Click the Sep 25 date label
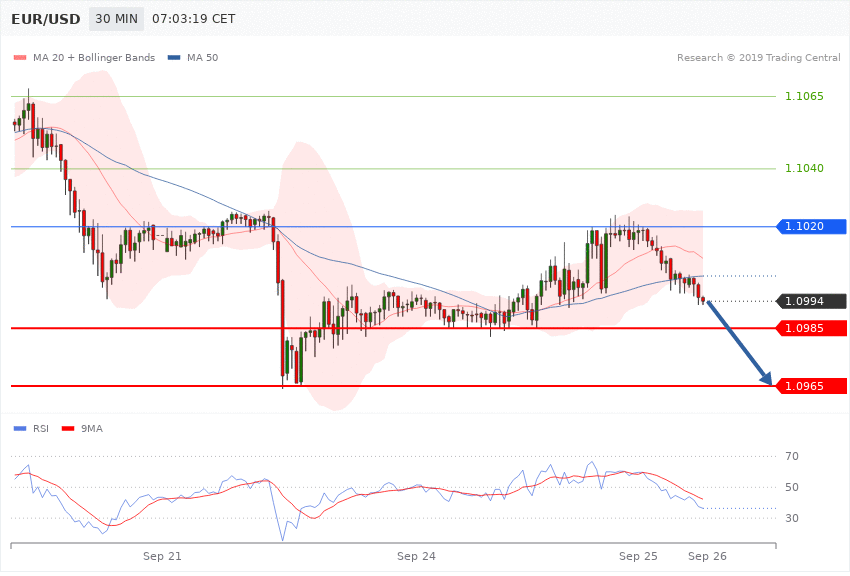This screenshot has height=576, width=850. 638,556
